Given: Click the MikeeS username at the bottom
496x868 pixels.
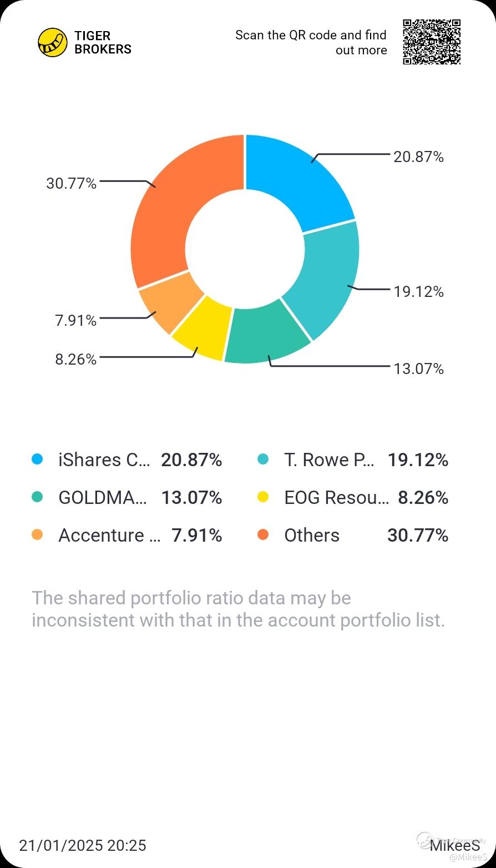Looking at the screenshot, I should (455, 845).
